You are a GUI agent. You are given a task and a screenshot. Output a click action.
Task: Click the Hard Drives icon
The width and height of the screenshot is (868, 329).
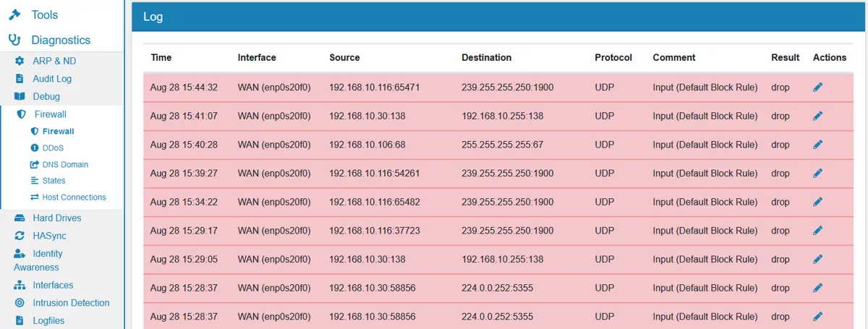(20, 218)
